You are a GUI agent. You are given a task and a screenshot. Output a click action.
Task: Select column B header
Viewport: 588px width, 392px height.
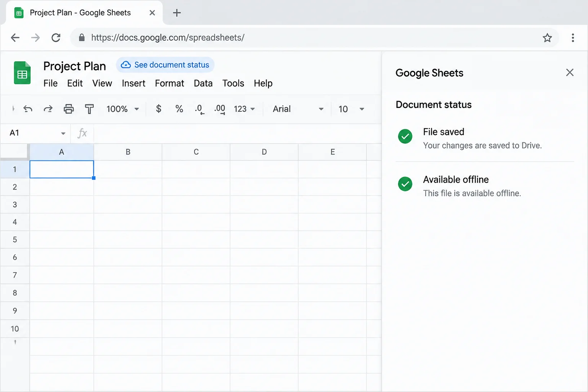coord(128,152)
